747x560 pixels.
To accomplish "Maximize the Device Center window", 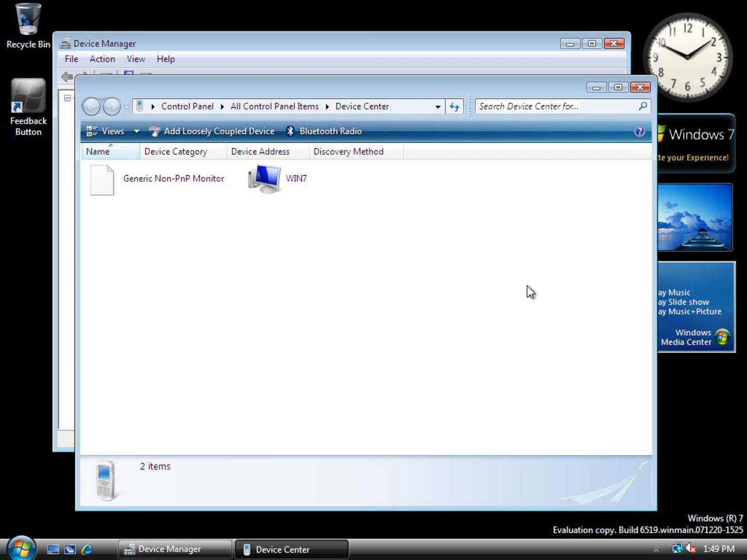I will tap(618, 87).
